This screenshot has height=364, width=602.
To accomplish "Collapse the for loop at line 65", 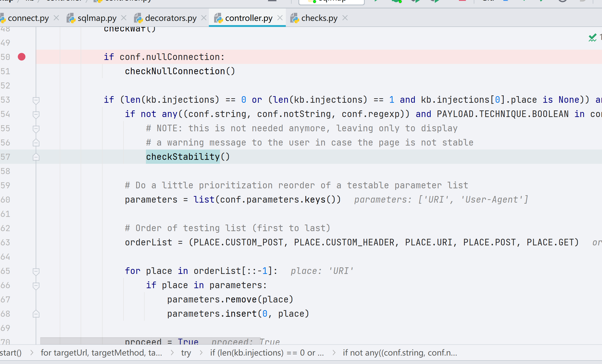I will (36, 271).
